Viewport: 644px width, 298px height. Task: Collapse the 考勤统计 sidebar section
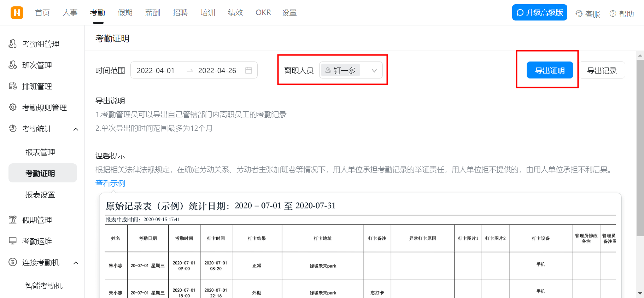[76, 129]
